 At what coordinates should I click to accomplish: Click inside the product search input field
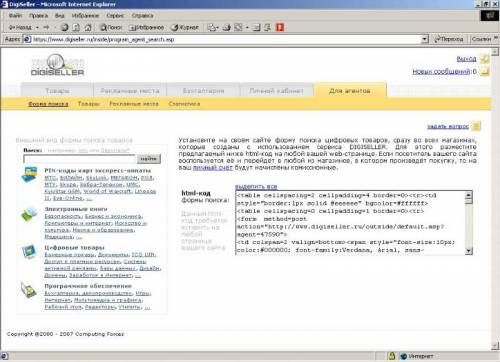tap(80, 159)
